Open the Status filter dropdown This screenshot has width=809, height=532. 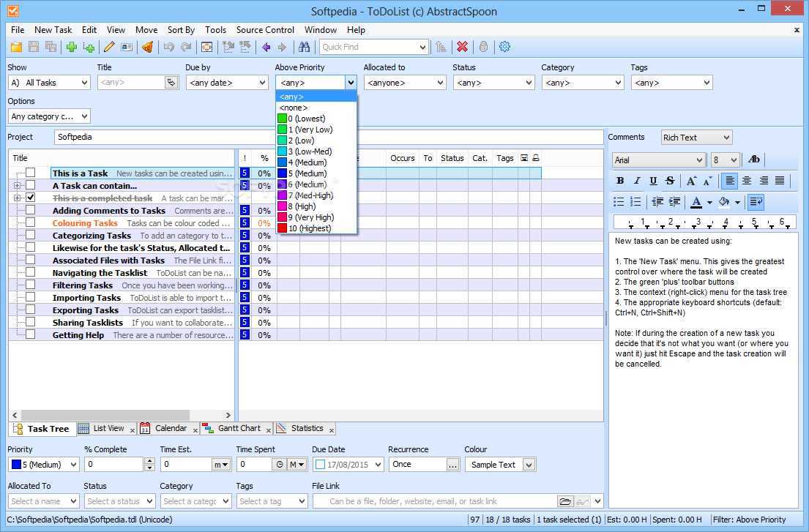pos(493,83)
